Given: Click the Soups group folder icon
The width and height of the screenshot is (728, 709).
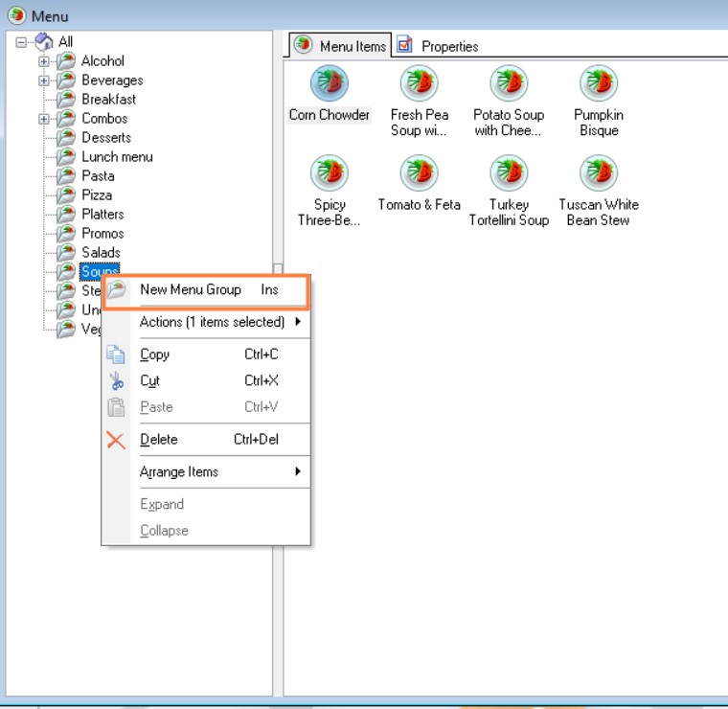Looking at the screenshot, I should tap(66, 271).
